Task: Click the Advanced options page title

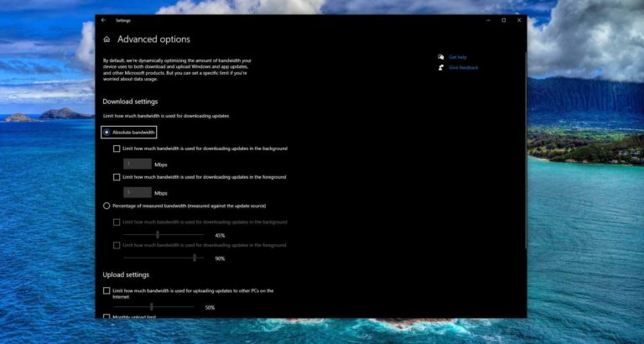Action: pyautogui.click(x=154, y=39)
